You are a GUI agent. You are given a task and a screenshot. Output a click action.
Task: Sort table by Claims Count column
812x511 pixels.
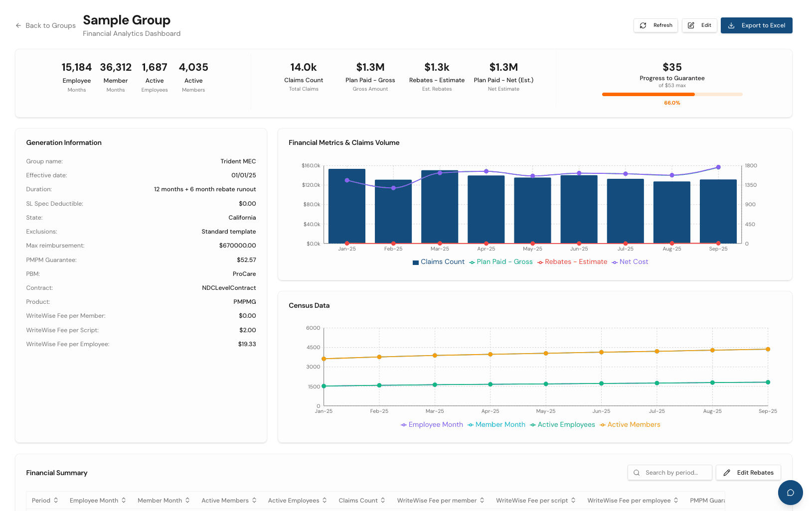(x=362, y=501)
